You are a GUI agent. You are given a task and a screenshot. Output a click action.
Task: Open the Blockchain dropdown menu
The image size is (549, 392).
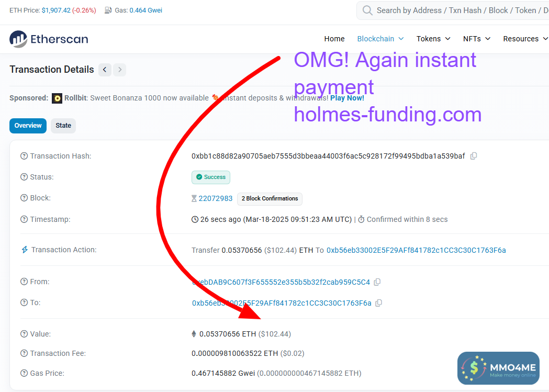coord(380,39)
